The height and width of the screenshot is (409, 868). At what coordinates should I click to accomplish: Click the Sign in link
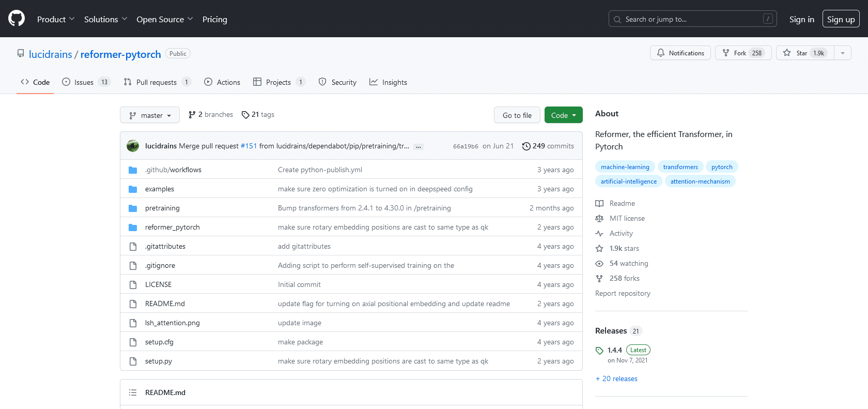[802, 19]
